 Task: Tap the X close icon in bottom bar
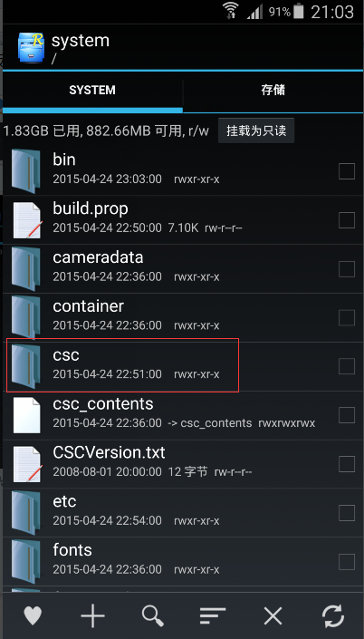(x=273, y=615)
